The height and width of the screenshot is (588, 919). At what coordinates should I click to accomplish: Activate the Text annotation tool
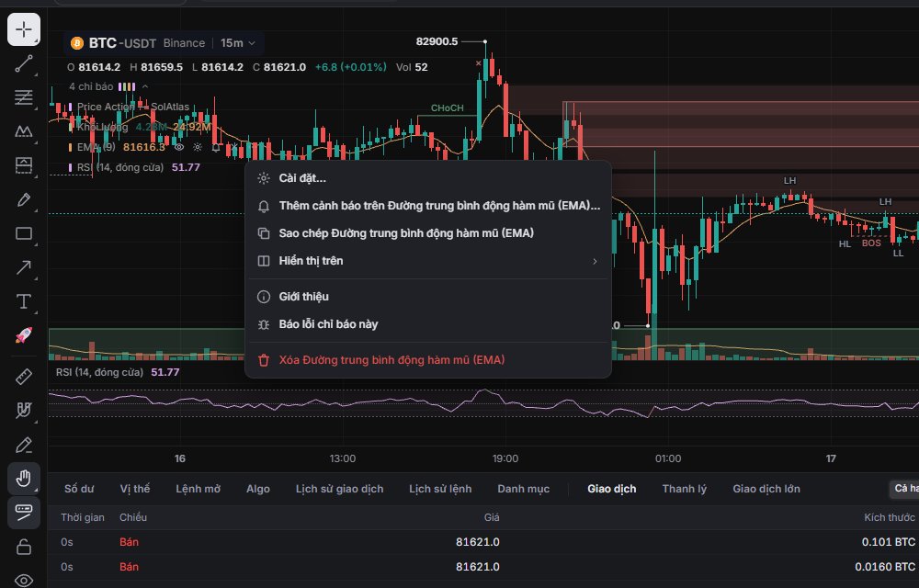[x=24, y=301]
